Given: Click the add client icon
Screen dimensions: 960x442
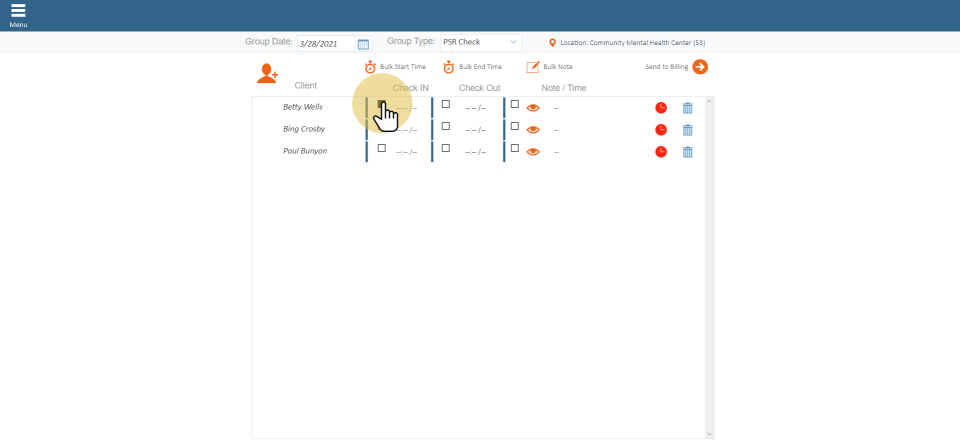Looking at the screenshot, I should pos(267,73).
